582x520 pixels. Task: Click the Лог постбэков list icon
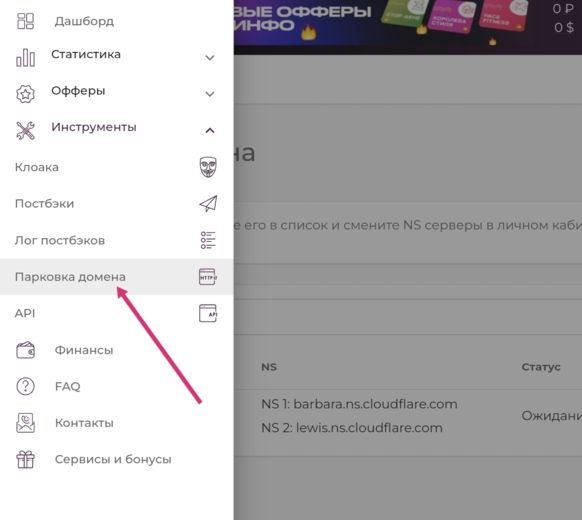pyautogui.click(x=208, y=240)
